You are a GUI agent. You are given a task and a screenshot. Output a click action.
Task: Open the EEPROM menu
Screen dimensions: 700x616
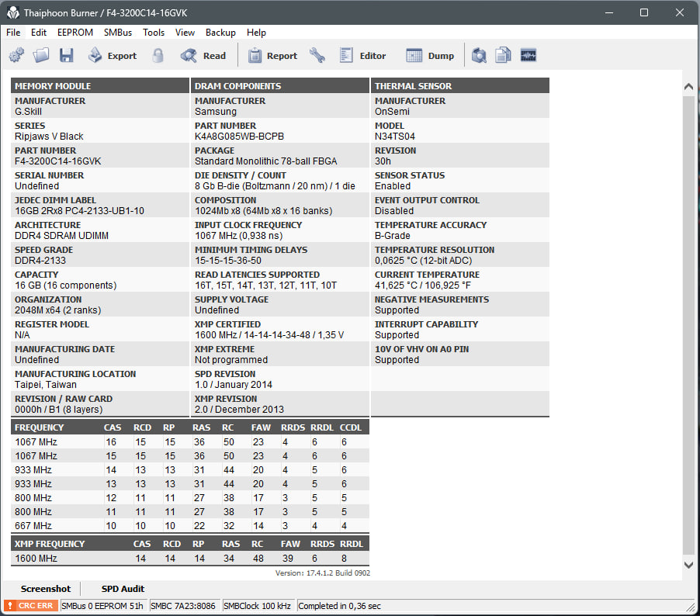point(75,32)
